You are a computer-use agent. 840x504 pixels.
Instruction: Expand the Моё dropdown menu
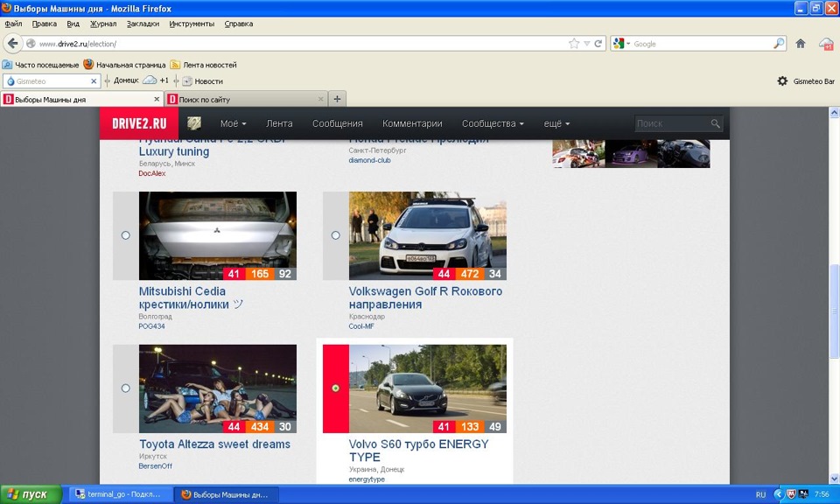coord(233,123)
